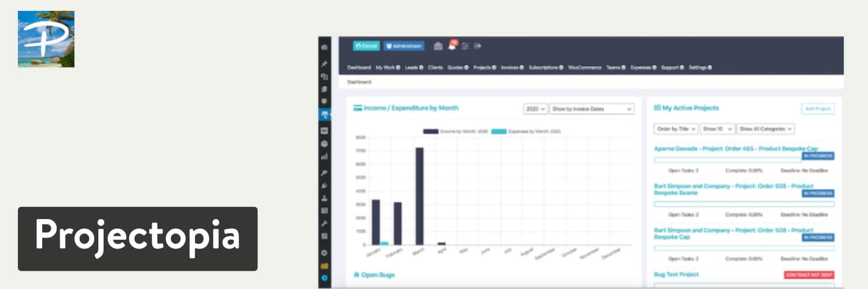Open the Invoices menu
Image resolution: width=868 pixels, height=289 pixels.
click(x=512, y=68)
